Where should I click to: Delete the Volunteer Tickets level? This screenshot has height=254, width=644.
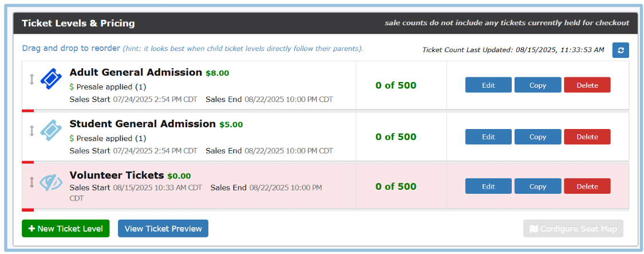click(587, 186)
